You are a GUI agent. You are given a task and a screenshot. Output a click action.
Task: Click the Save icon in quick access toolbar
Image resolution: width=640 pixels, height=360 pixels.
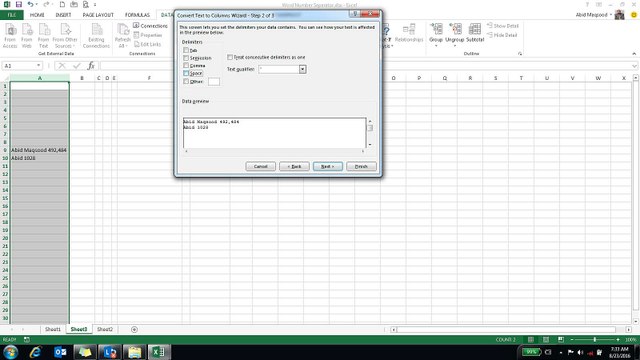(x=19, y=4)
